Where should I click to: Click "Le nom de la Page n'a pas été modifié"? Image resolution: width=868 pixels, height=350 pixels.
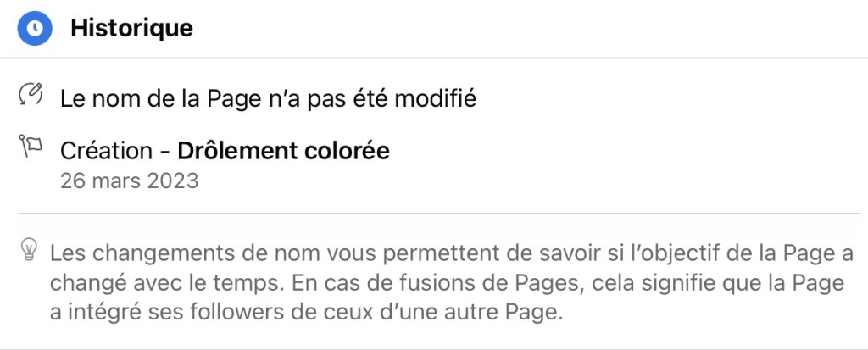click(268, 99)
